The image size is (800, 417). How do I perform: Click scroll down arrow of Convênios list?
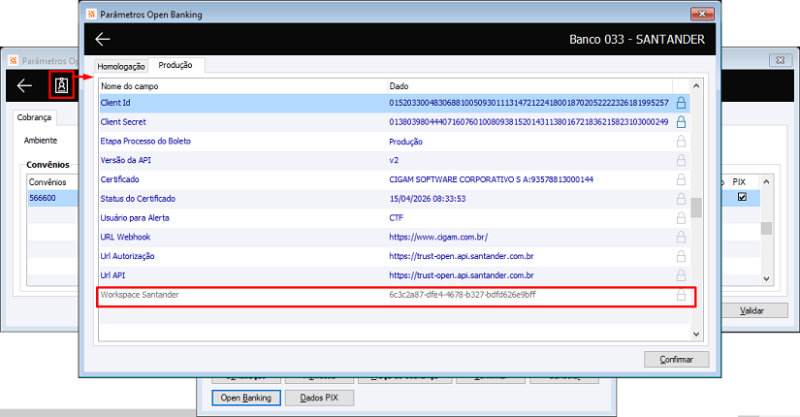(766, 279)
